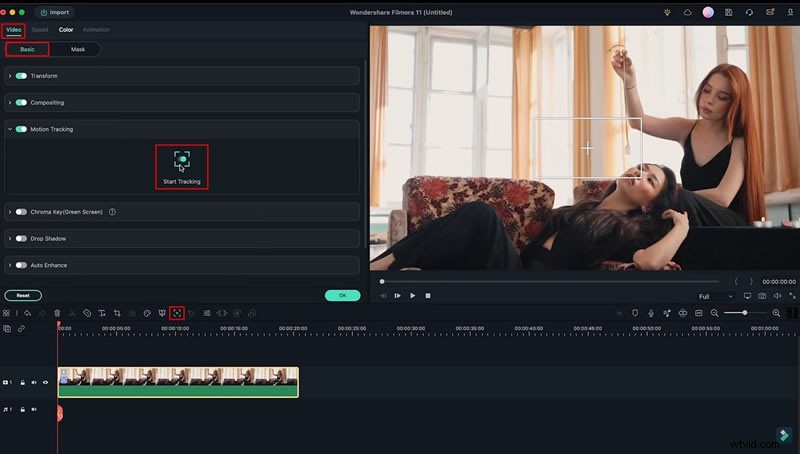Expand the Auto Enhance section chevron
The width and height of the screenshot is (800, 454).
click(x=10, y=265)
